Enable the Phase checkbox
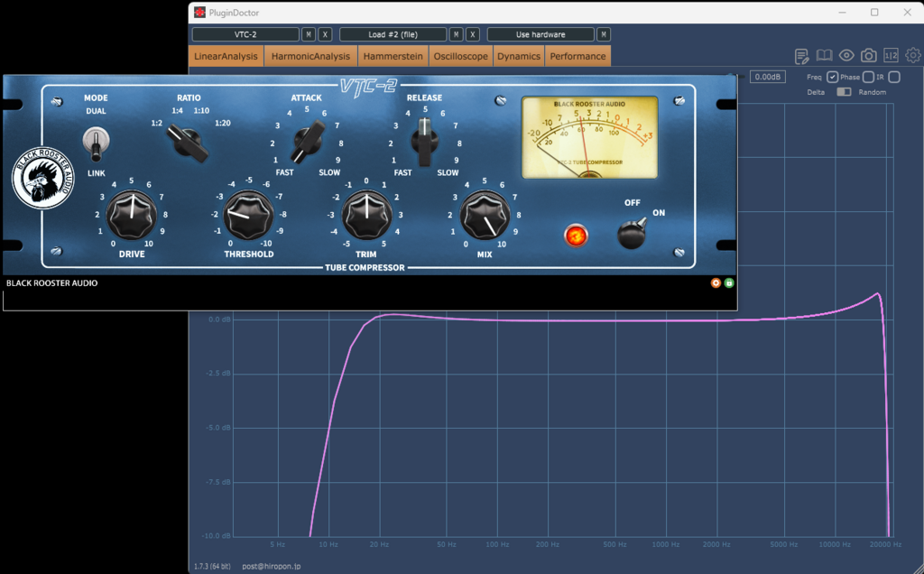The height and width of the screenshot is (574, 924). 868,78
